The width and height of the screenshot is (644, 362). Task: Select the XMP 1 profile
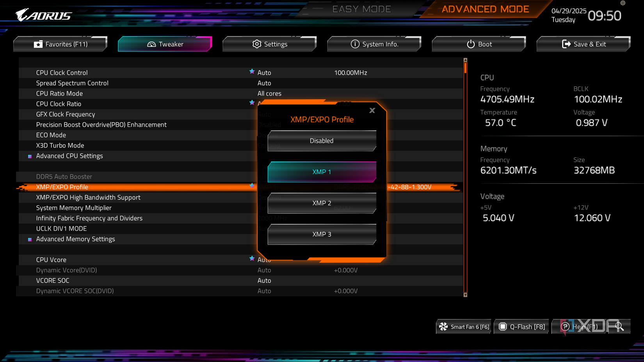click(322, 172)
